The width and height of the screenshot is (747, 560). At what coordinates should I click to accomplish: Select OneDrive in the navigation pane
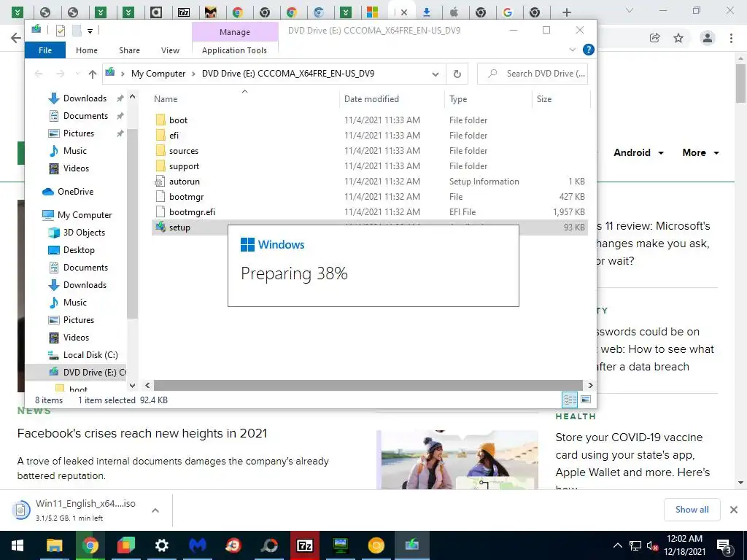pos(75,192)
